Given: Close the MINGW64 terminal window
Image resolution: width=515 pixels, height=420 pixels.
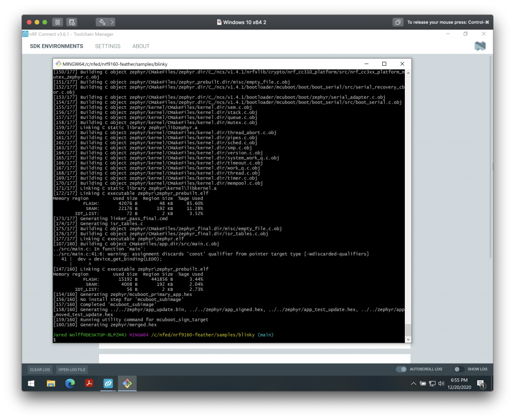Looking at the screenshot, I should (402, 64).
